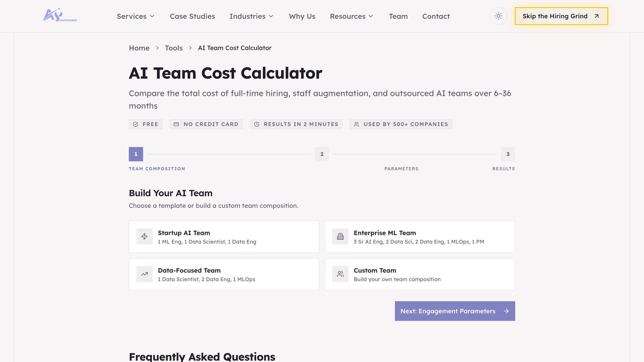Click the USED BY 500+ COMPANIES badge text

click(x=406, y=124)
